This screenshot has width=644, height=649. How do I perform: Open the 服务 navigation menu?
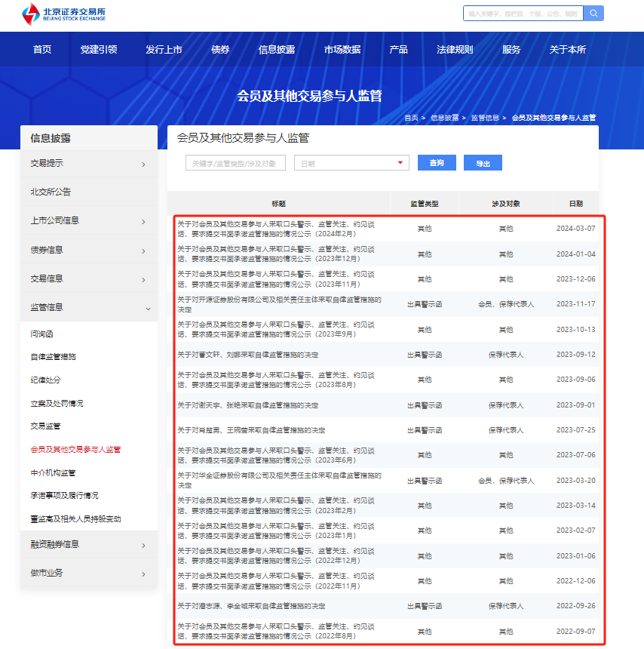pyautogui.click(x=511, y=49)
